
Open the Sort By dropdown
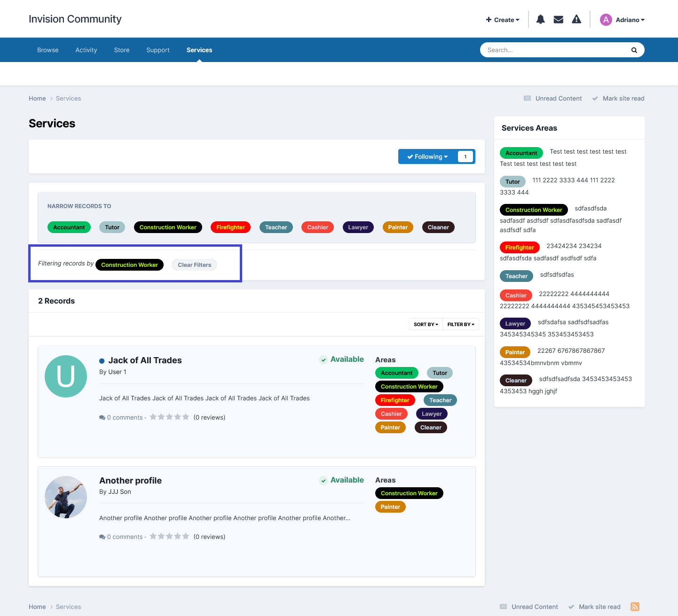(x=425, y=324)
